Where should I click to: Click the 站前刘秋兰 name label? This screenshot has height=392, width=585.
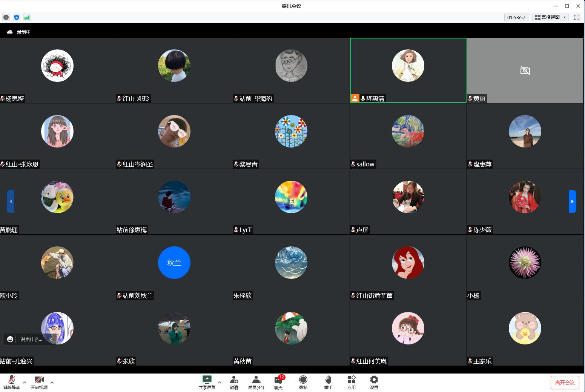point(138,295)
